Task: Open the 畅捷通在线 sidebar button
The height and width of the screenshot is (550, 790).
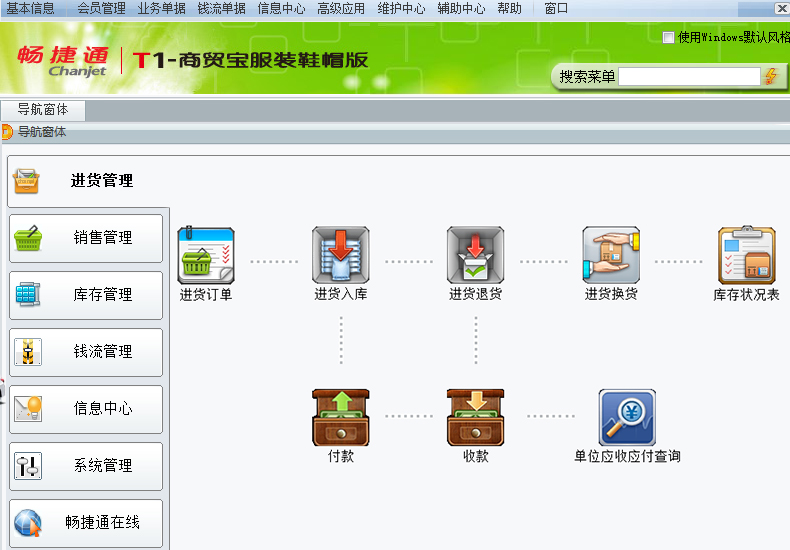Action: pos(86,522)
